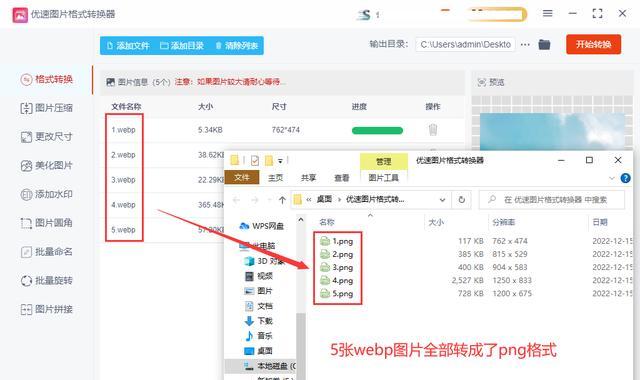Click the 清除列表 clear list button
Screen dimensions: 640x380
(x=237, y=46)
